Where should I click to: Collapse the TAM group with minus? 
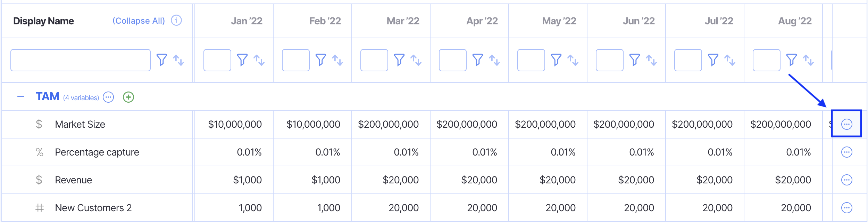tap(21, 97)
